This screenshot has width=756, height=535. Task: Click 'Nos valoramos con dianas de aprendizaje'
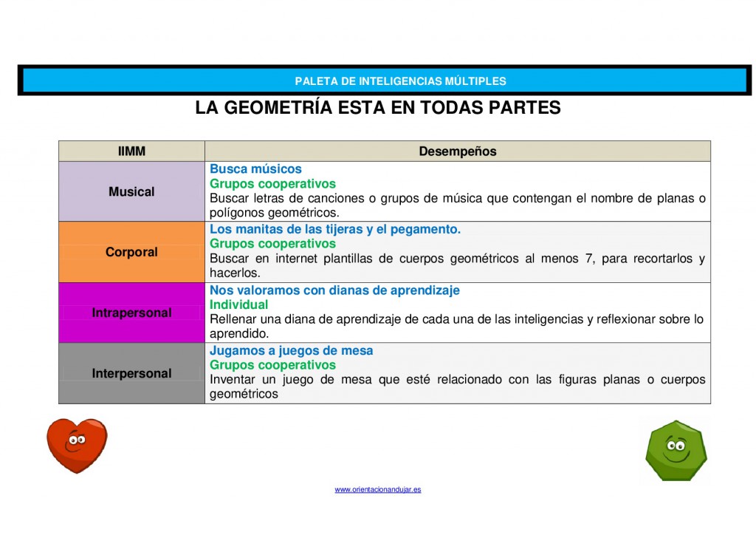pyautogui.click(x=334, y=290)
